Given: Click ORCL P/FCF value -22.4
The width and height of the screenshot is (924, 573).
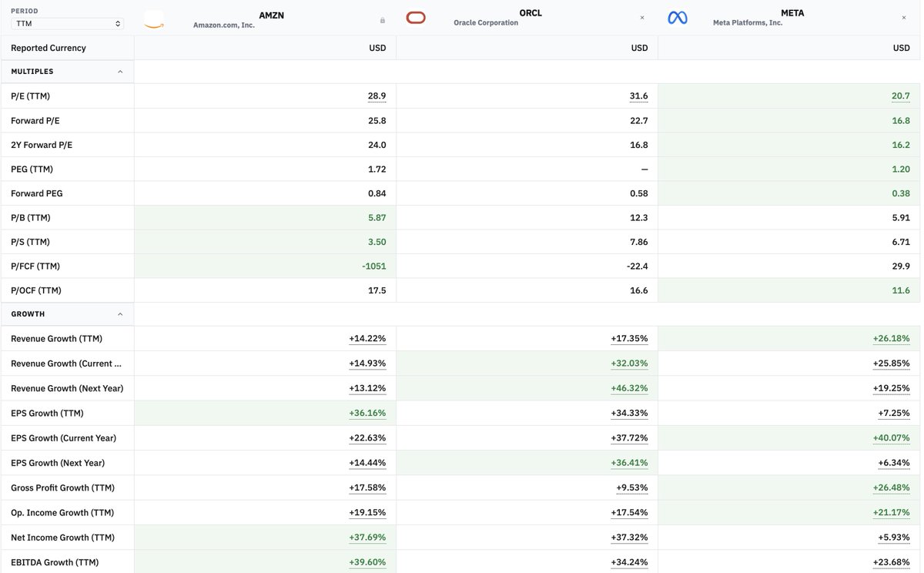Looking at the screenshot, I should 638,266.
